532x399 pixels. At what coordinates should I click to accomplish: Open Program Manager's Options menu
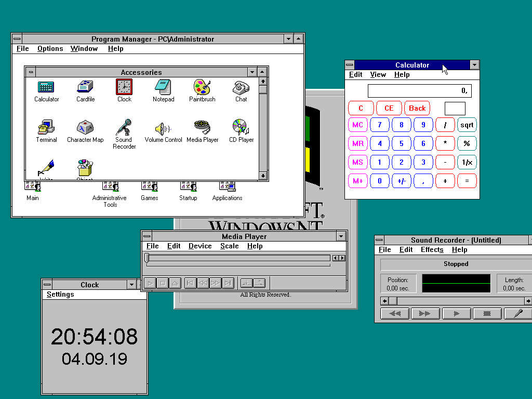(x=50, y=48)
